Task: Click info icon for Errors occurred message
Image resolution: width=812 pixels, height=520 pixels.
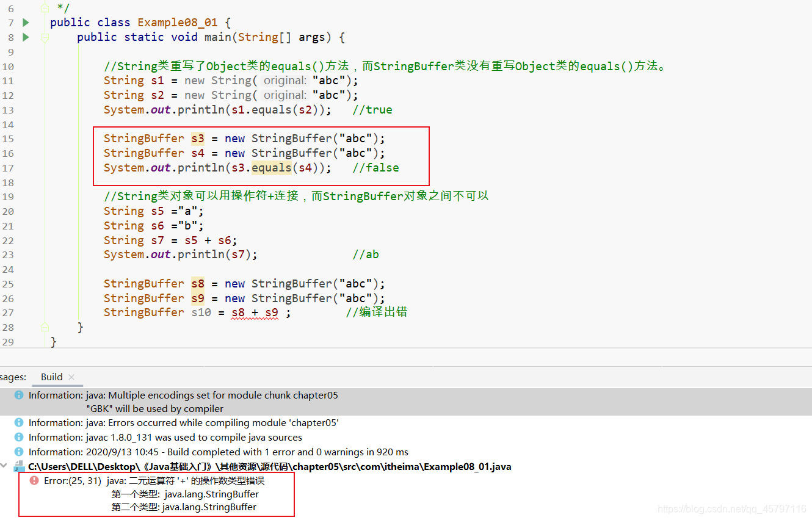Action: 19,423
